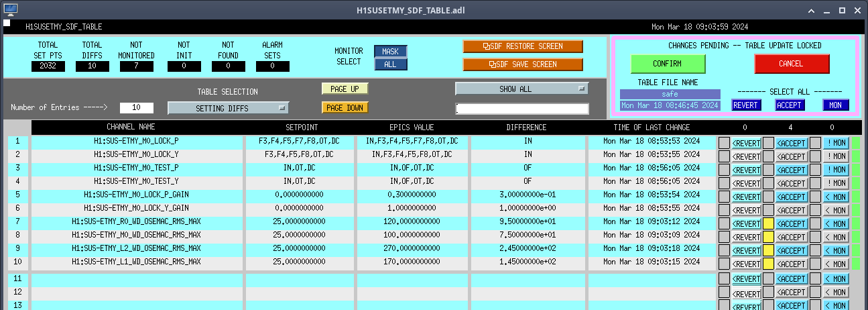Open the window menu icon in title bar

pyautogui.click(x=11, y=9)
